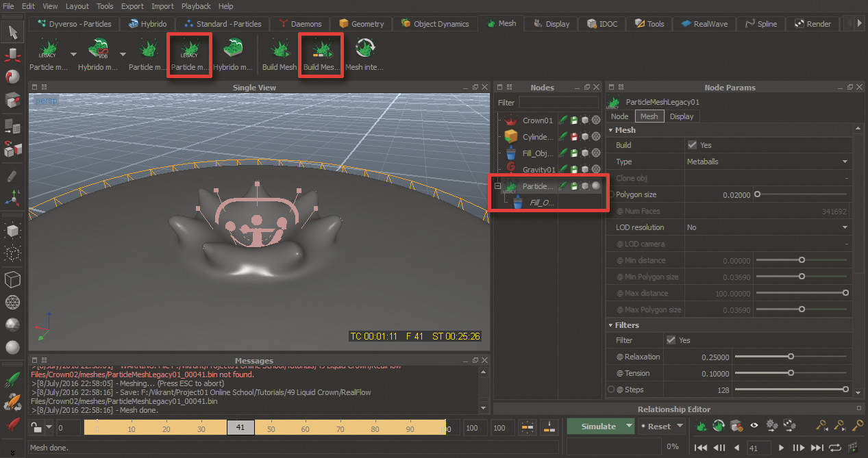Viewport: 868px width, 458px height.
Task: Switch to the Daemons shelf tab
Action: (300, 23)
